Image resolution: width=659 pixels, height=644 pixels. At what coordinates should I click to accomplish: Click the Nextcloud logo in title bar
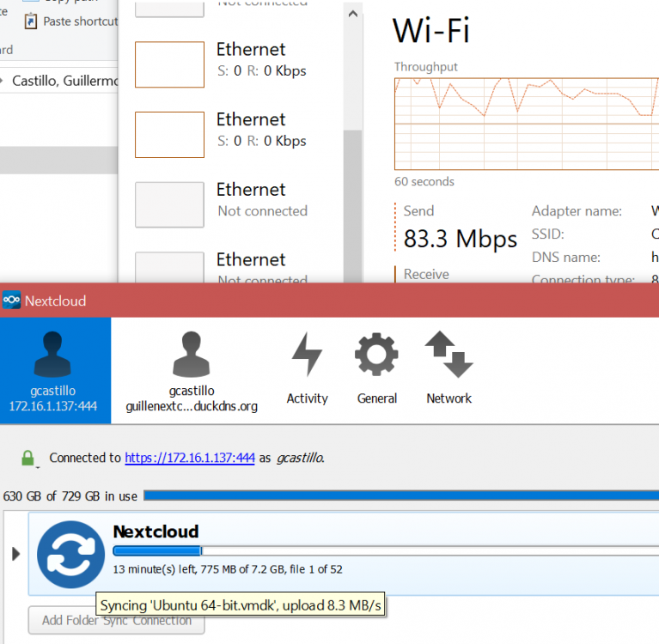point(11,301)
